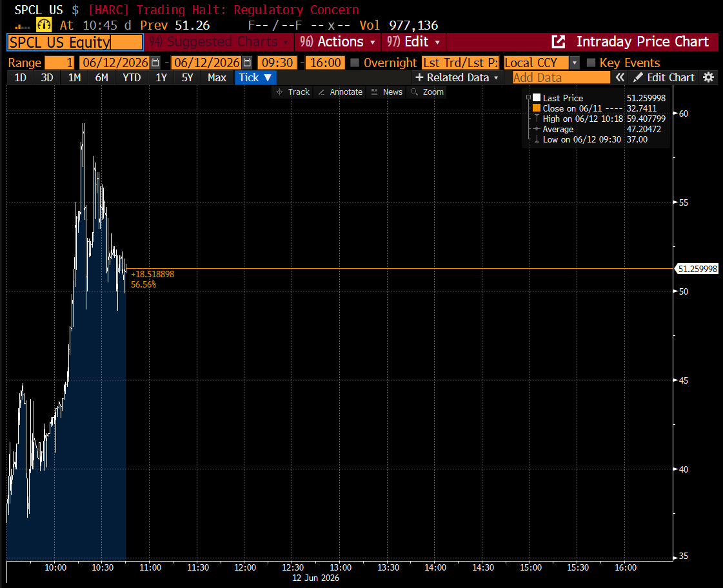Select the 1D range tab

point(20,77)
